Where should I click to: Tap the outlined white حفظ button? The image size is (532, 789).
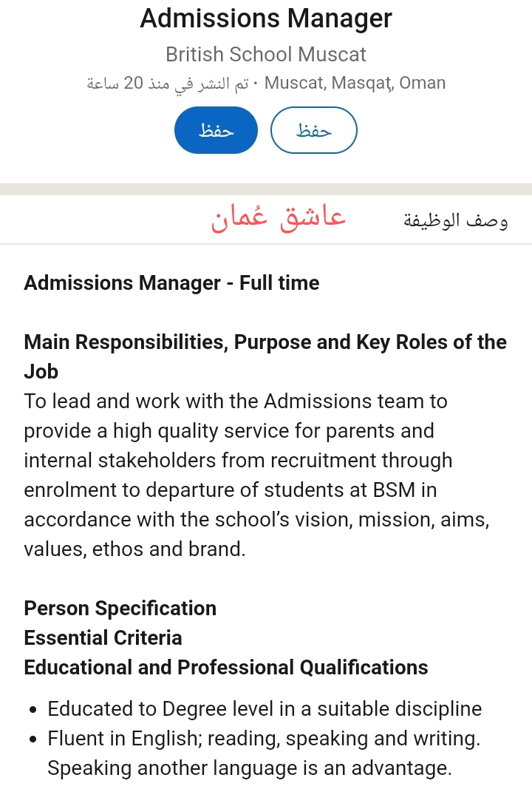[x=314, y=130]
